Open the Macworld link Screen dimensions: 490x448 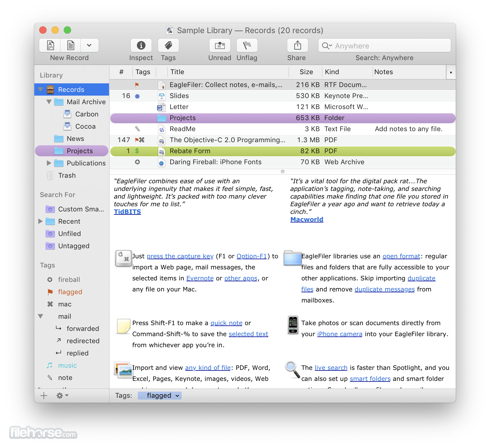tap(307, 219)
